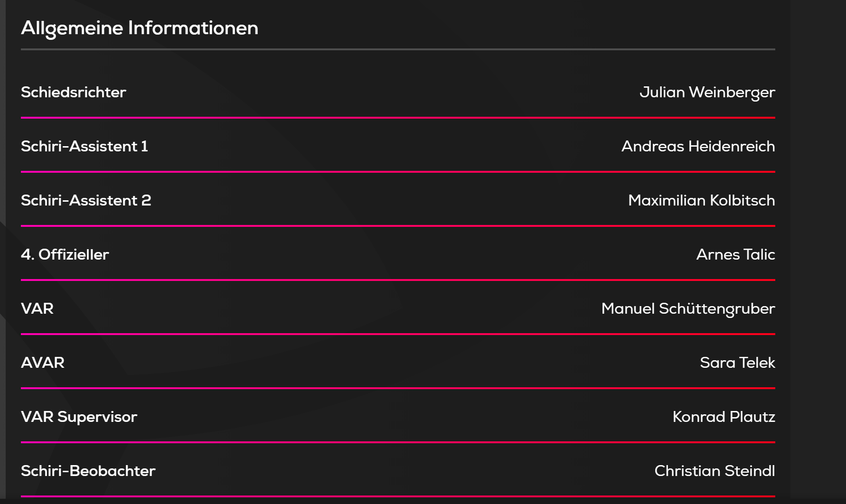
Task: Click the left edge scrollbar strip
Action: [3, 252]
